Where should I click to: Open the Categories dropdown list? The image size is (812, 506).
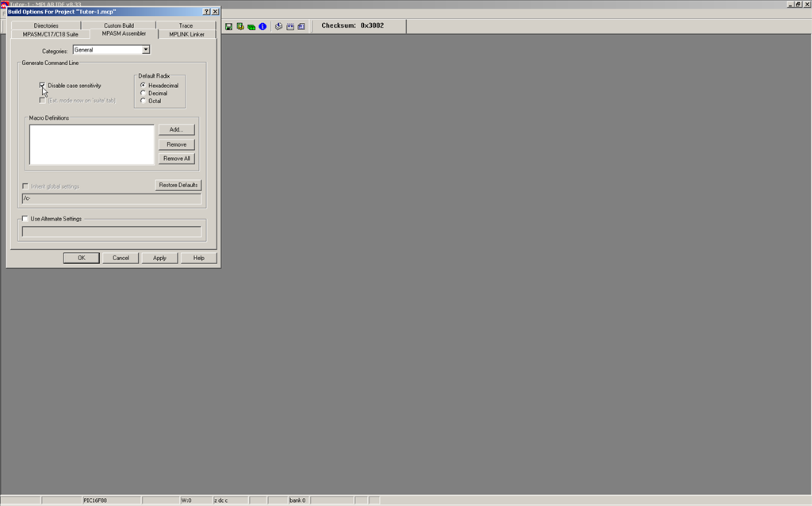[x=146, y=50]
